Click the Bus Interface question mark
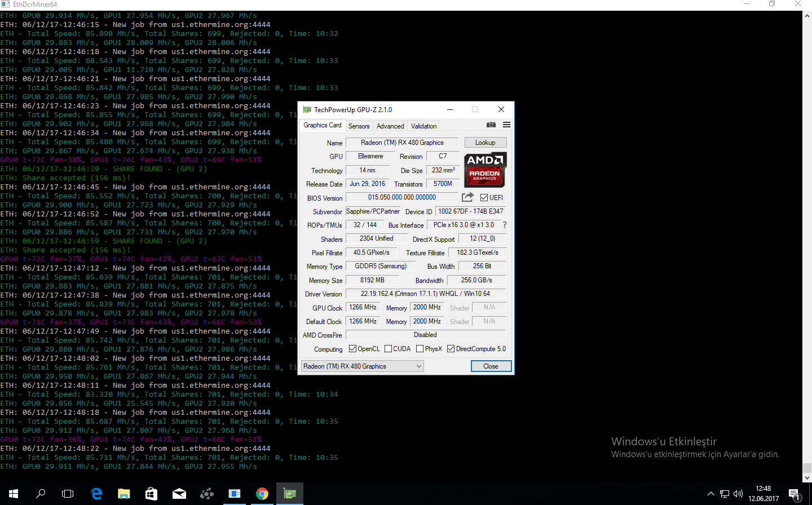The height and width of the screenshot is (505, 812). 505,225
